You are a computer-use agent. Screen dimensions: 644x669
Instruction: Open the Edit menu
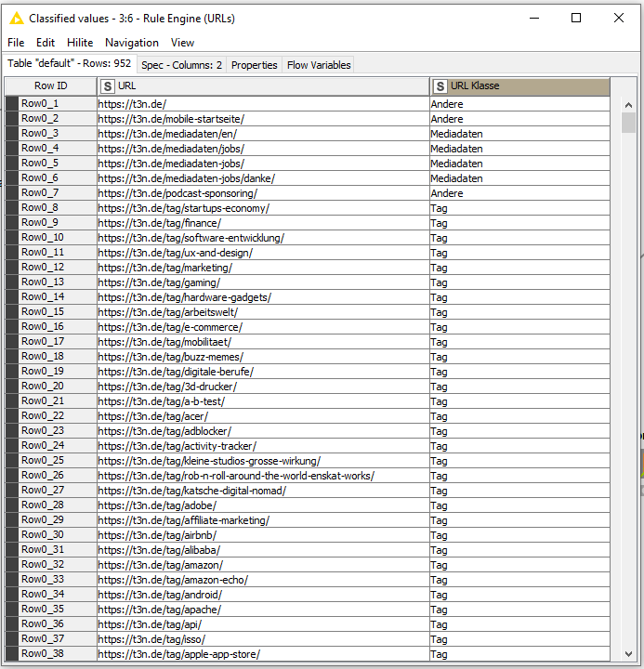46,43
